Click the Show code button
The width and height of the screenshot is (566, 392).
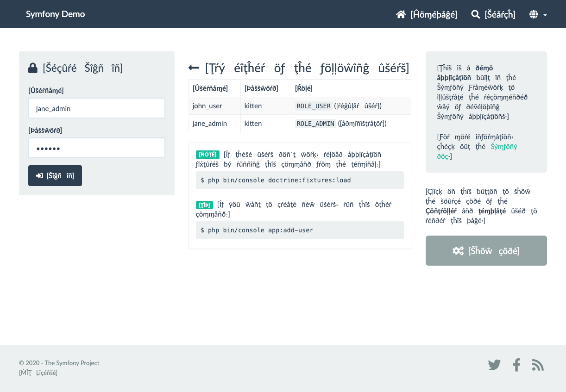pyautogui.click(x=486, y=250)
